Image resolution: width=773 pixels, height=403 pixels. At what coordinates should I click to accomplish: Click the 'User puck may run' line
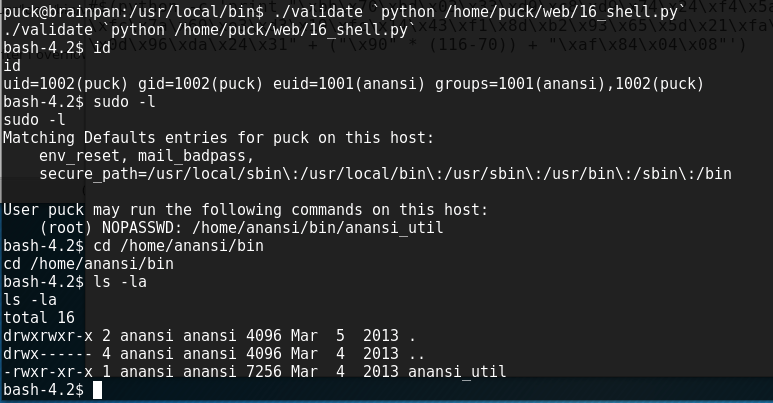pyautogui.click(x=246, y=210)
